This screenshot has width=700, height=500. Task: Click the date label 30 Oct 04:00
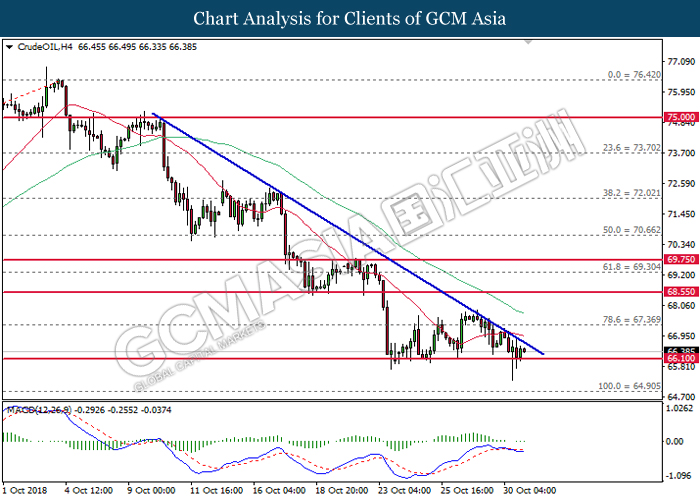[529, 490]
